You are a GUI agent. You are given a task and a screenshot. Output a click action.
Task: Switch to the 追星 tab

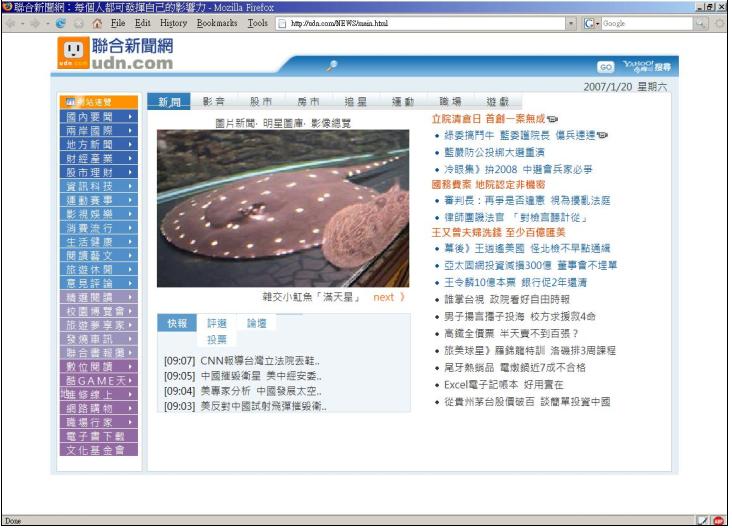(x=356, y=101)
